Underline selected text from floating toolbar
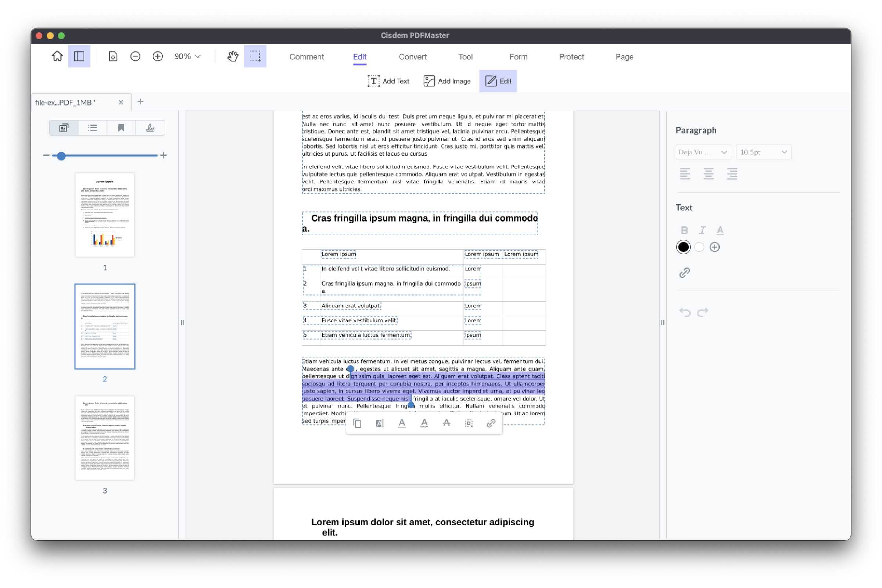 (x=402, y=423)
